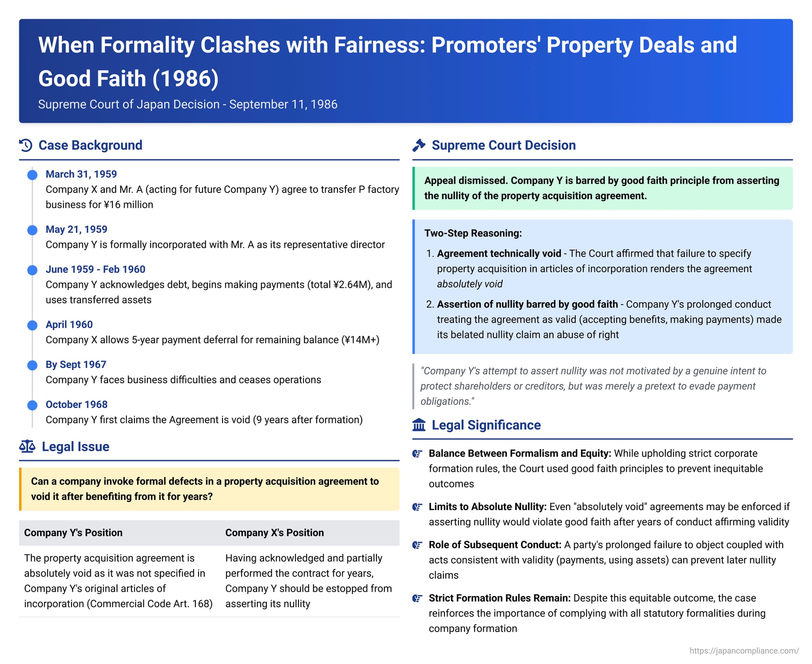Open the japancompliance.com link
This screenshot has width=812, height=664.
tap(744, 651)
